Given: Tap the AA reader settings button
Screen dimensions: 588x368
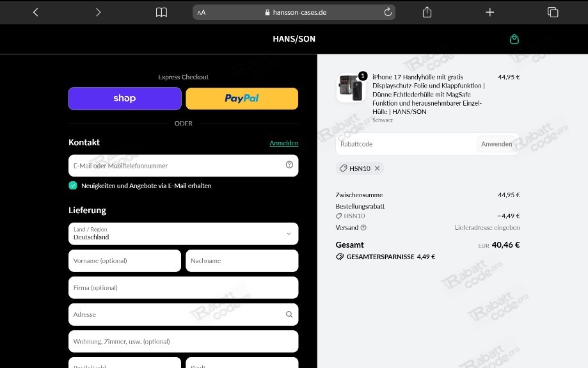Looking at the screenshot, I should (202, 12).
